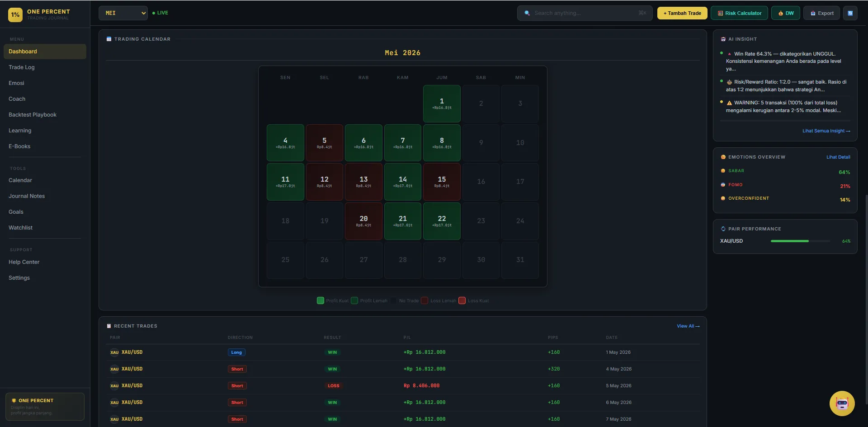Click the DW button
Viewport: 868px width, 427px height.
(x=786, y=13)
